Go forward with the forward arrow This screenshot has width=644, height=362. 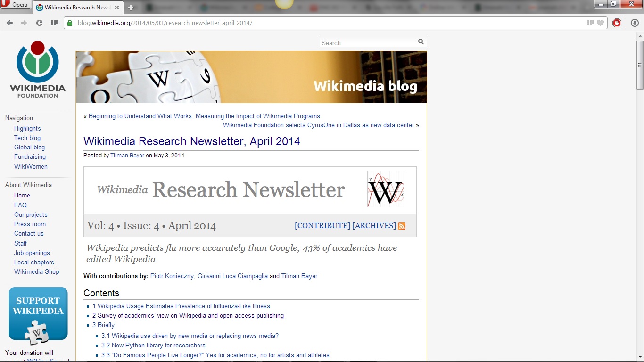pyautogui.click(x=24, y=23)
